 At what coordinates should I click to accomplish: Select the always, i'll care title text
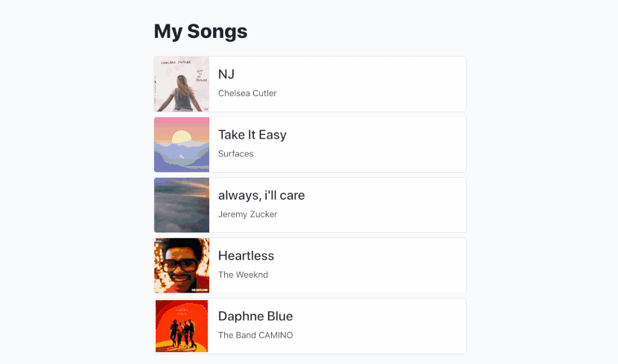tap(261, 195)
